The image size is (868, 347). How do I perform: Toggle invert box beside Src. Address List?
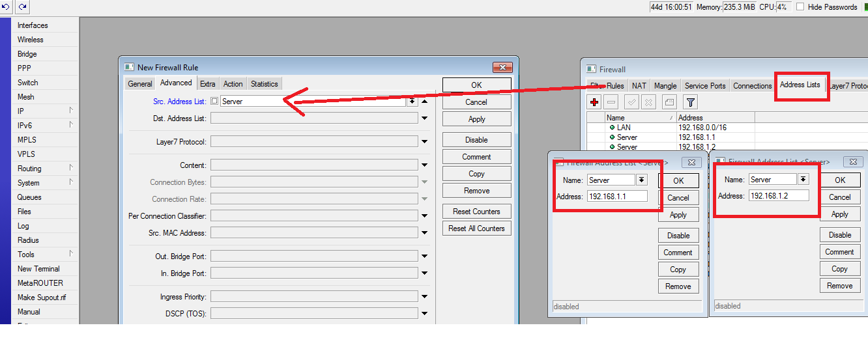(214, 102)
